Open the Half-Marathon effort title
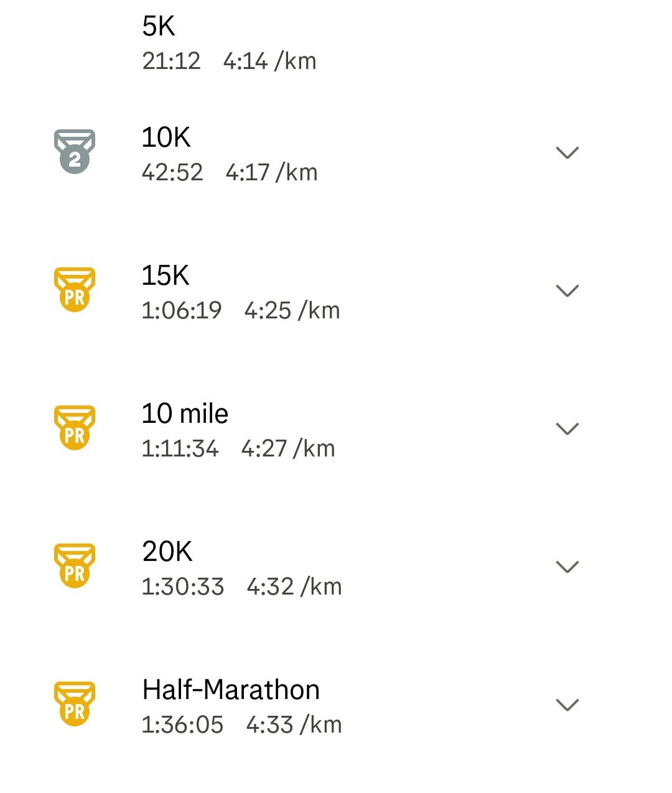Viewport: 672px width, 793px height. pyautogui.click(x=231, y=690)
